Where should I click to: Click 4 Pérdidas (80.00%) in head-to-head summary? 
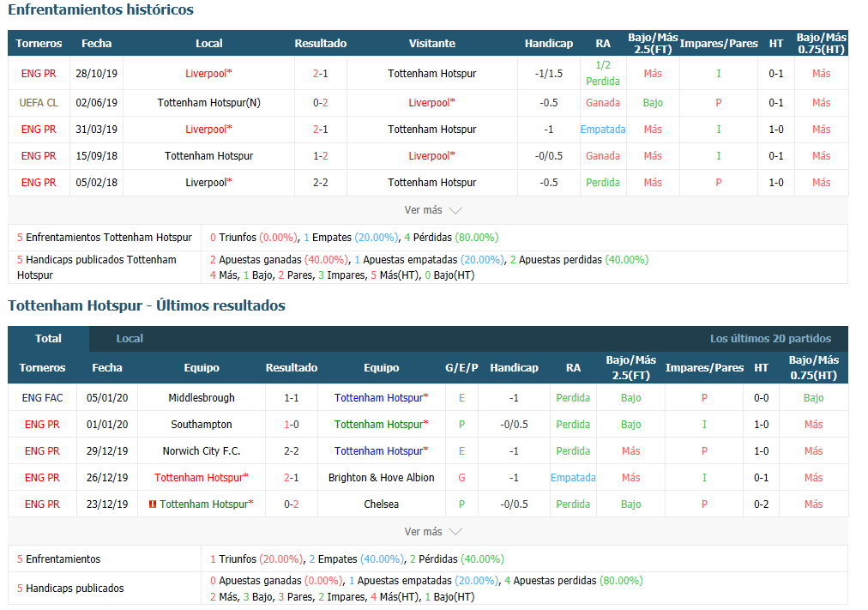[451, 238]
